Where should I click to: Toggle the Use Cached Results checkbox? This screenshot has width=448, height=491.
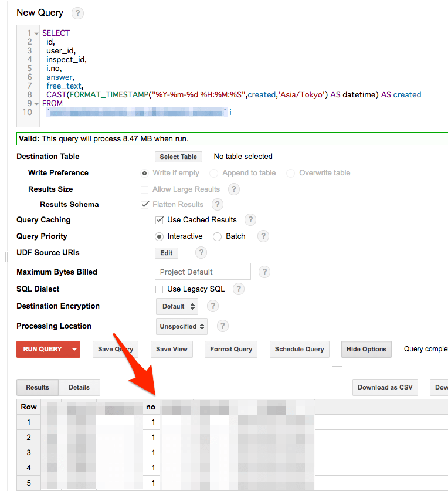[159, 220]
